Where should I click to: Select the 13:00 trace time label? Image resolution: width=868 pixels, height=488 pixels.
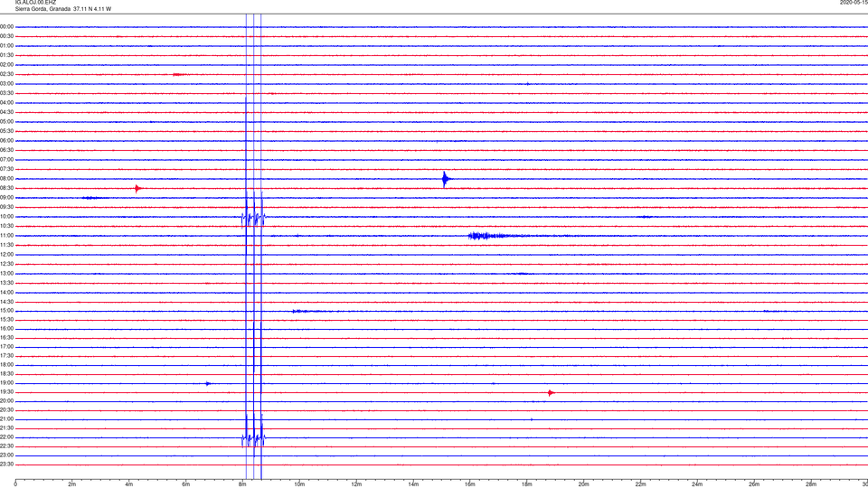6,273
